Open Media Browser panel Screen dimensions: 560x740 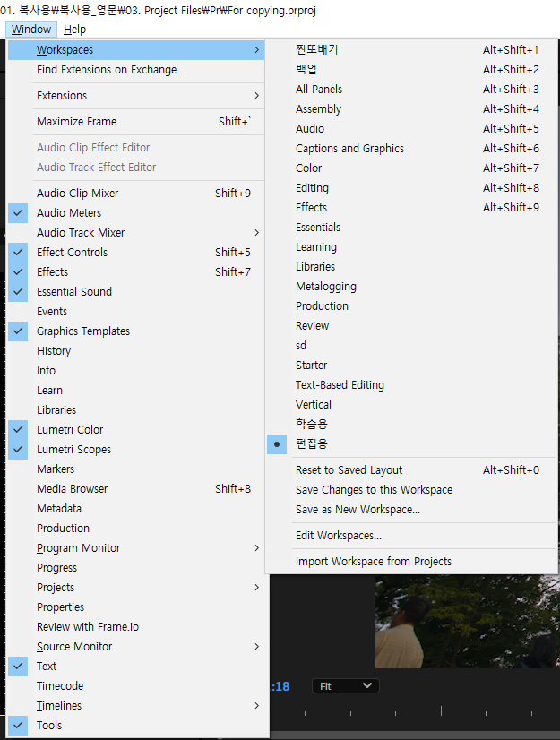click(136, 489)
